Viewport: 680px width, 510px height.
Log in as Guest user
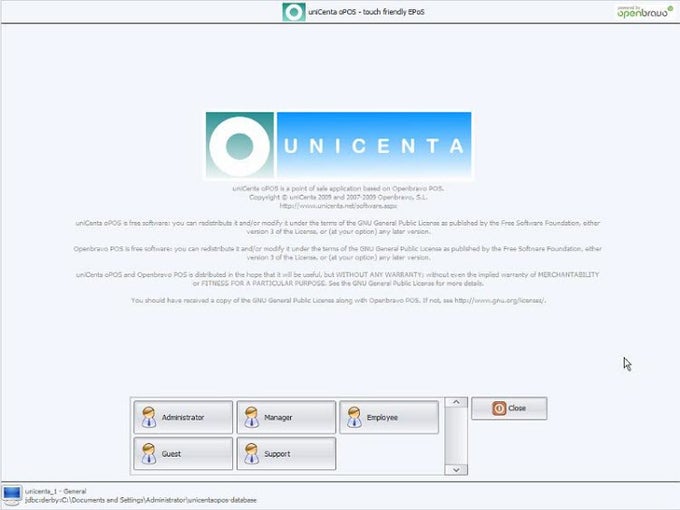pos(183,454)
